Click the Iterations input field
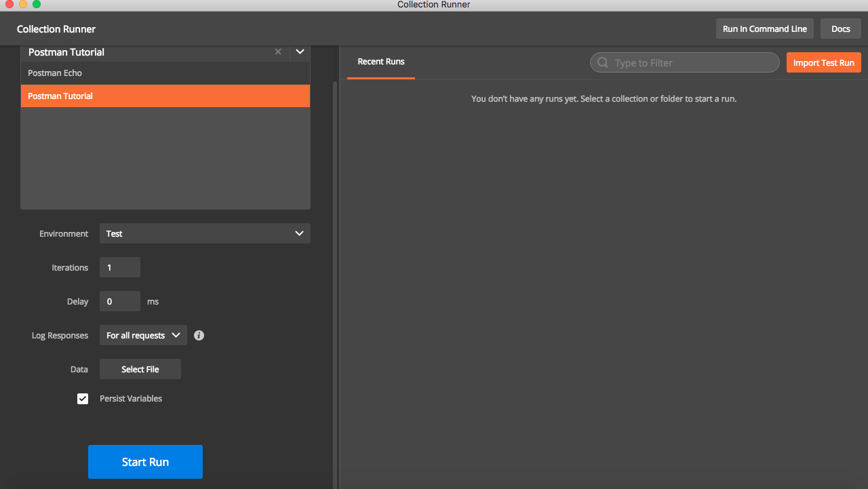The width and height of the screenshot is (868, 489). pyautogui.click(x=120, y=267)
